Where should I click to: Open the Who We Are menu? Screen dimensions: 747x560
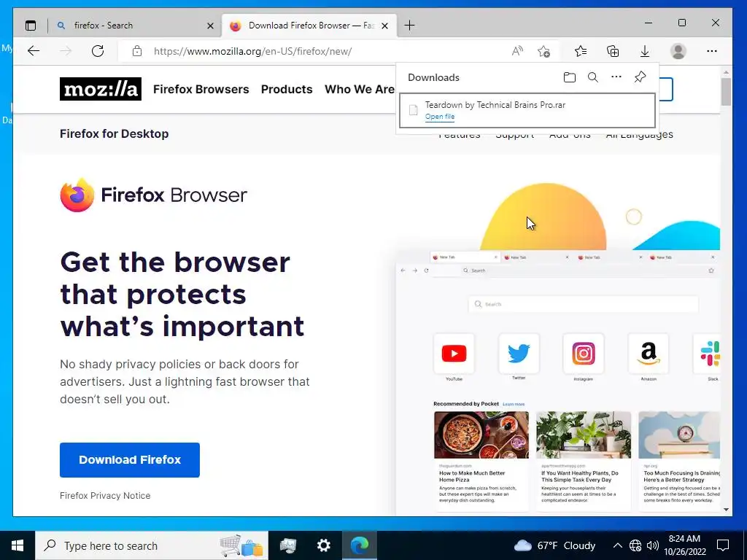click(360, 89)
